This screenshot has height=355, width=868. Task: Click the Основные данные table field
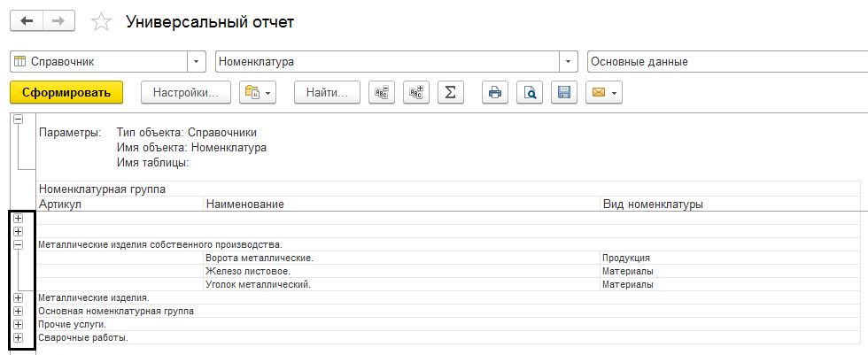[x=722, y=62]
